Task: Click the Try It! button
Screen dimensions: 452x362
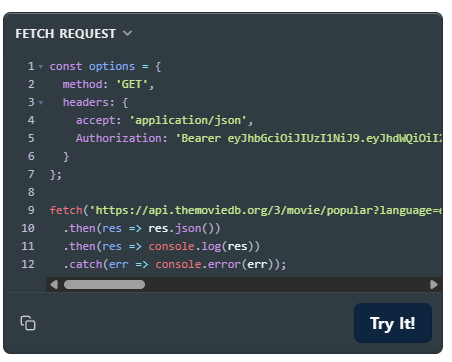Action: point(393,323)
